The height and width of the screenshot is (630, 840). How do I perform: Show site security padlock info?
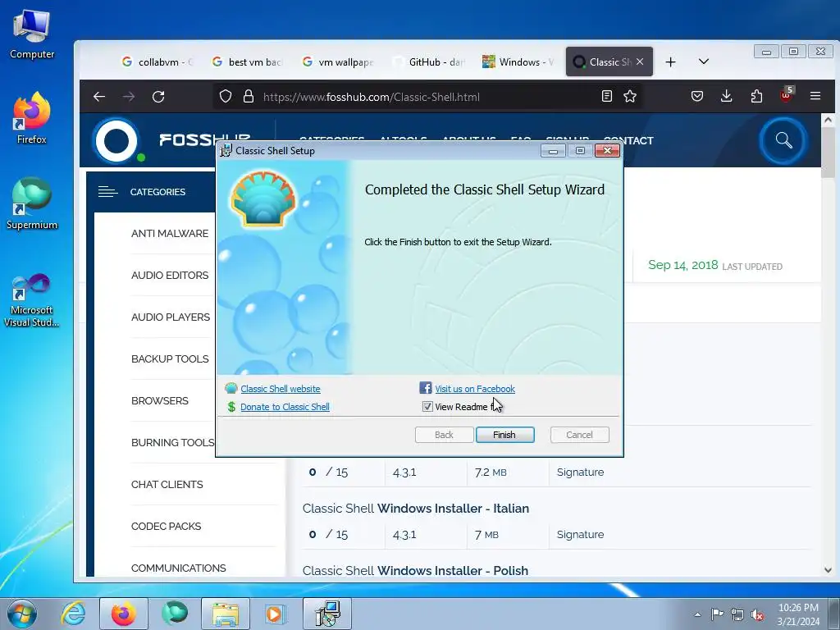click(x=248, y=97)
